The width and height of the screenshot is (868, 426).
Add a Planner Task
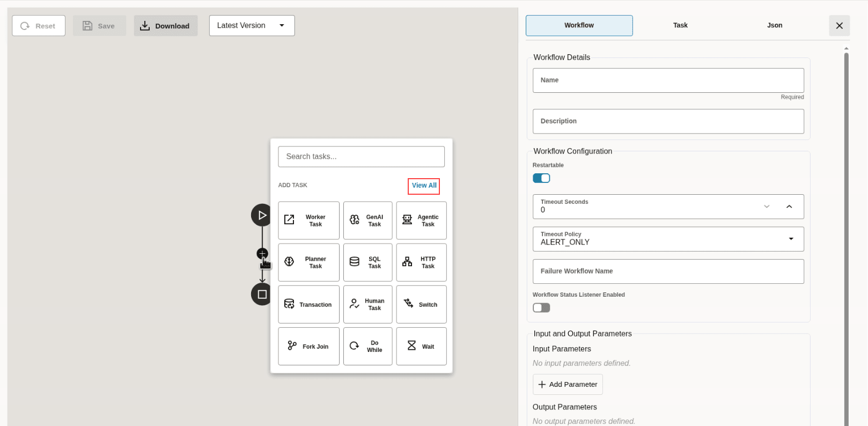308,262
